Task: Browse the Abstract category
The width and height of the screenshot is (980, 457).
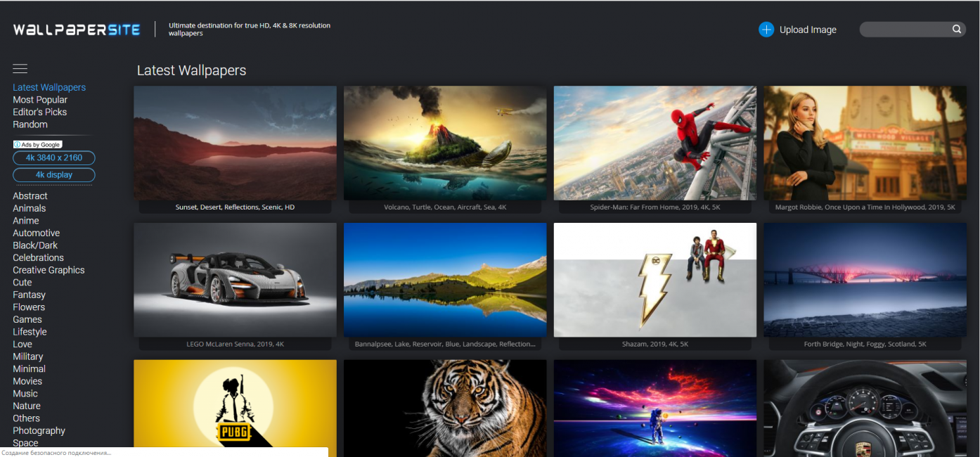Action: pos(30,196)
